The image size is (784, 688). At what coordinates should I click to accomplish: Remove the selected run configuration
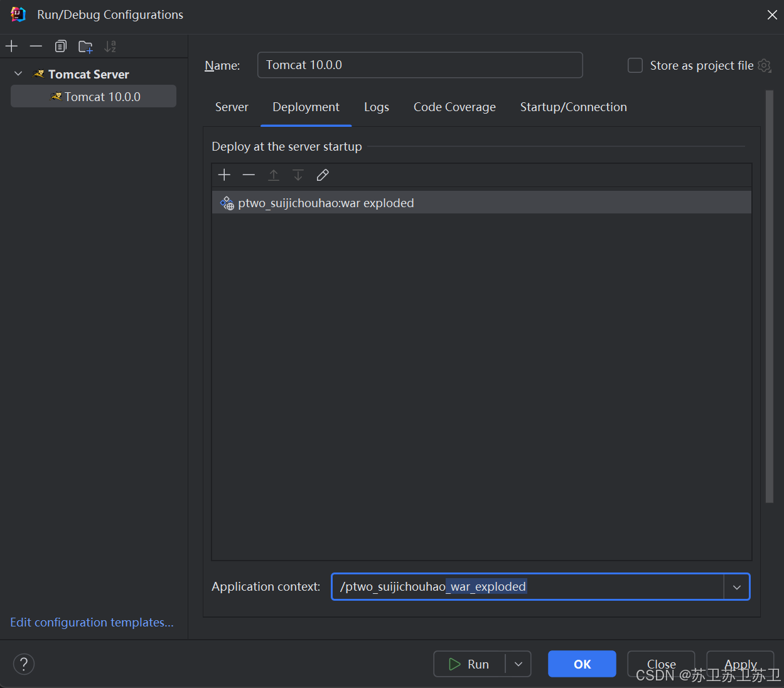pyautogui.click(x=36, y=46)
